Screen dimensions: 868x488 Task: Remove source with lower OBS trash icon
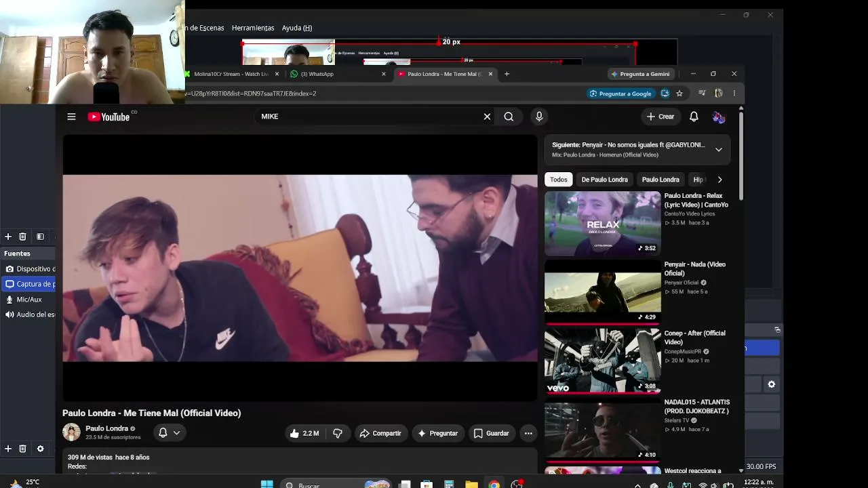pyautogui.click(x=22, y=449)
